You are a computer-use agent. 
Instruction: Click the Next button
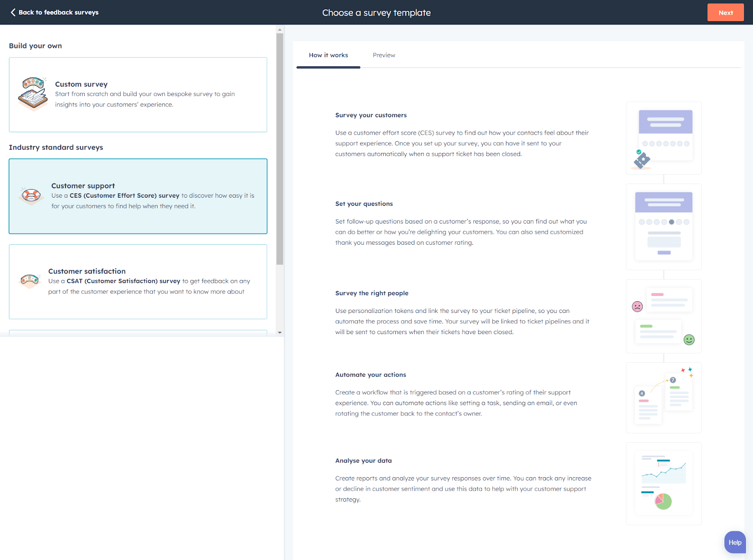(725, 12)
